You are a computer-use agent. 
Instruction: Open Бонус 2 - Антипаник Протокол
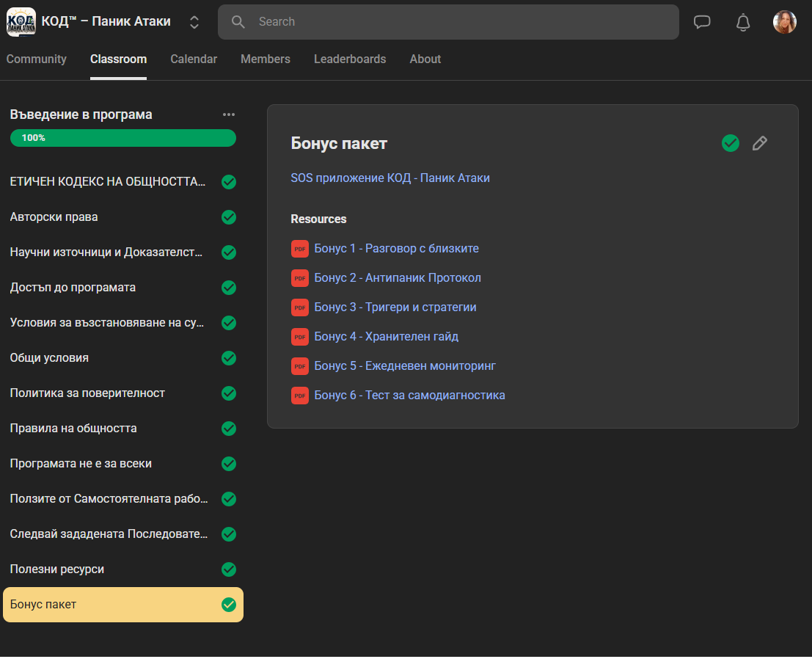(x=397, y=278)
